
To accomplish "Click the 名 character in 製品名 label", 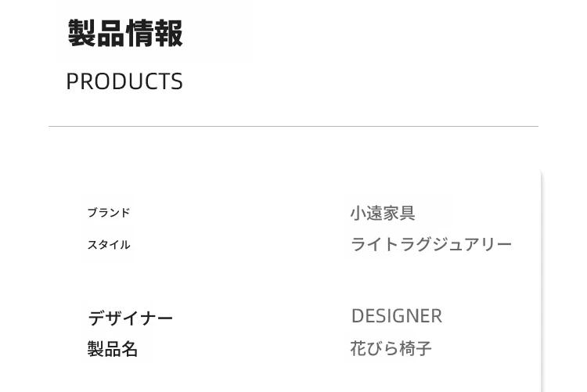I will pos(129,349).
